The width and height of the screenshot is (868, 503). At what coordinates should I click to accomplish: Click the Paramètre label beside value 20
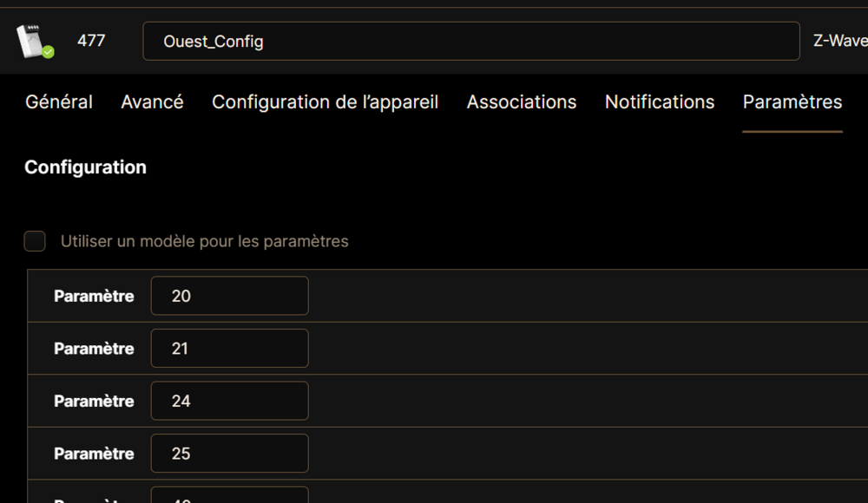(x=94, y=296)
